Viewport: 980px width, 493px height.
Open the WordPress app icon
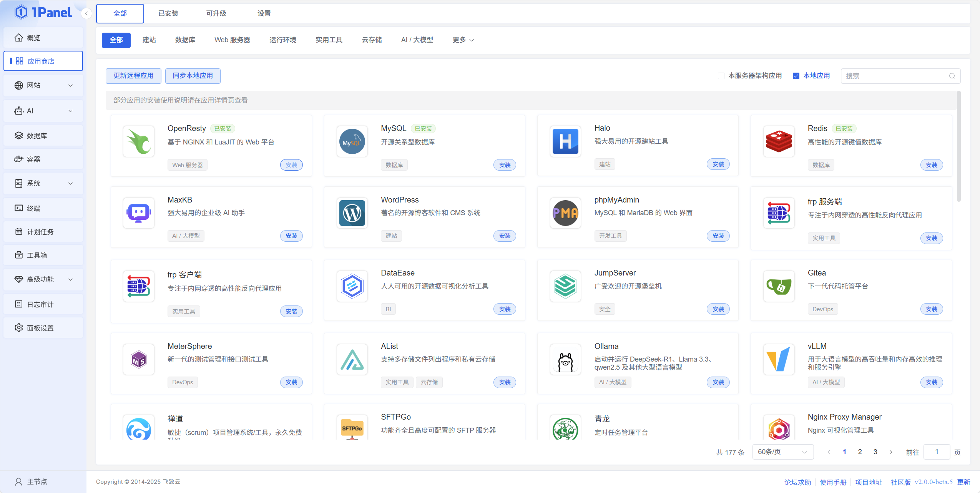click(352, 213)
